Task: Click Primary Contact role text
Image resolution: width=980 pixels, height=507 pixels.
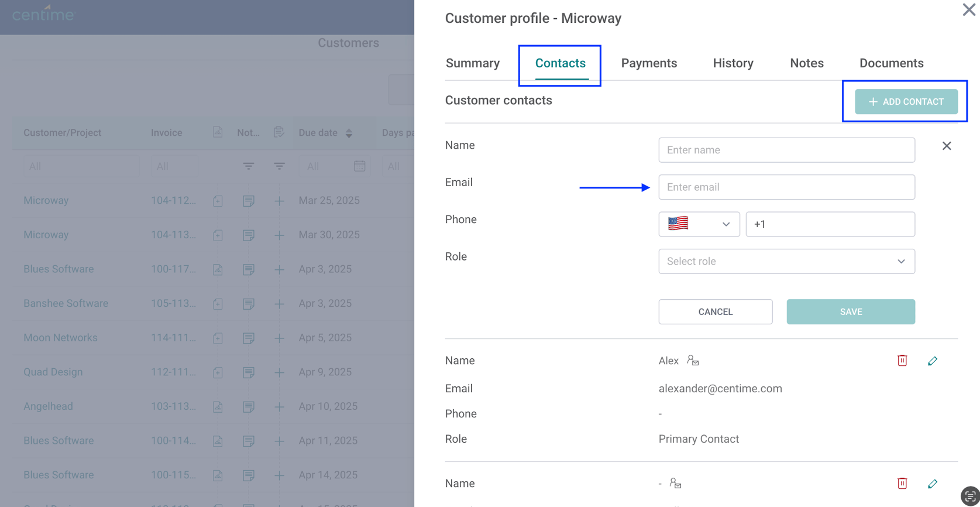Action: click(699, 439)
